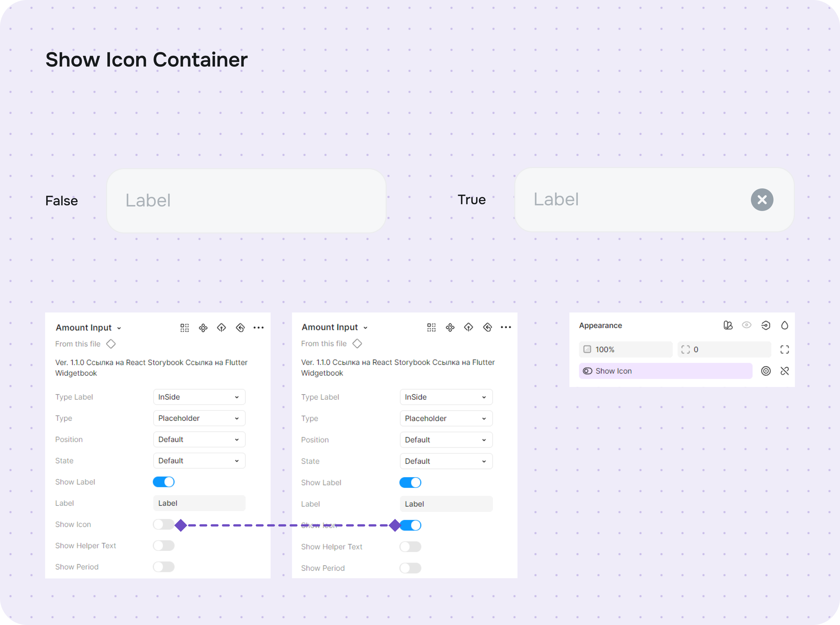Click the reset diamond icon in right Amount Input panel
The image size is (840, 625).
487,327
